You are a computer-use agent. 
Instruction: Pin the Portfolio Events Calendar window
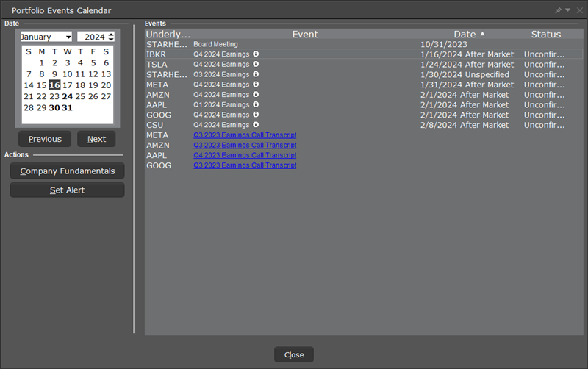tap(559, 10)
